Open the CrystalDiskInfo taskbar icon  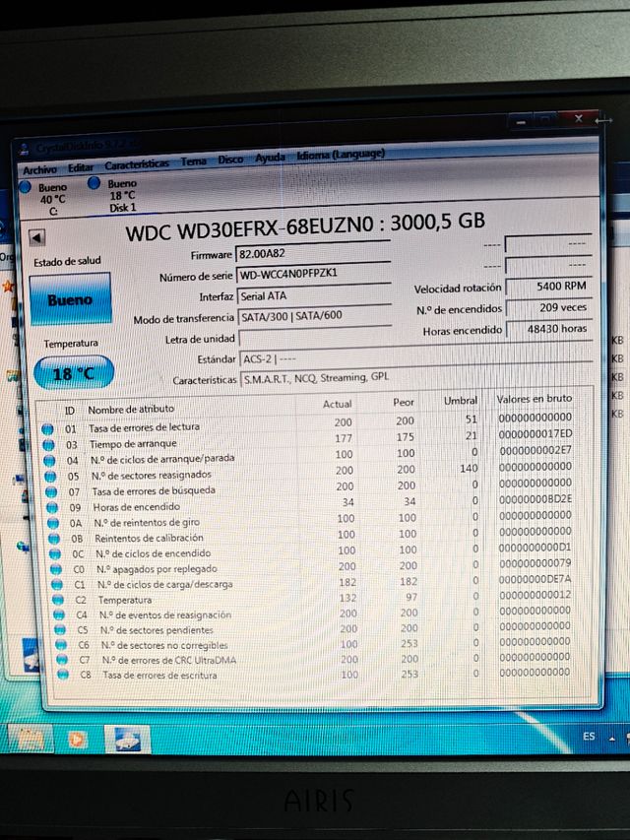126,740
